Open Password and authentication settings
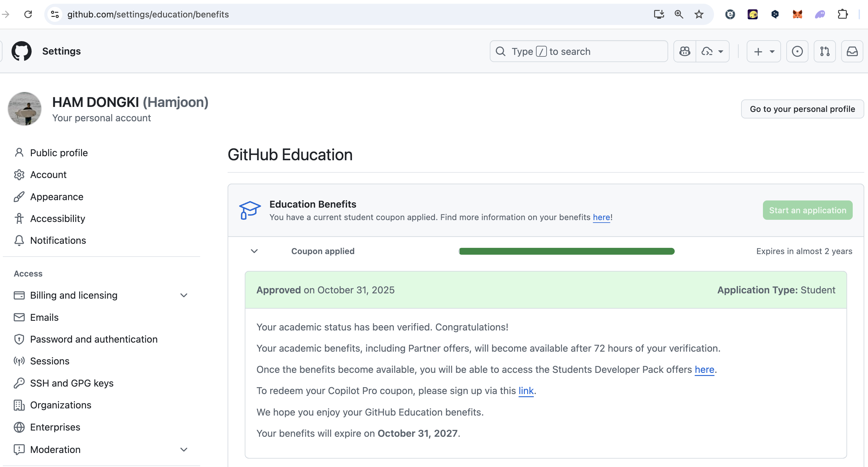 coord(94,339)
